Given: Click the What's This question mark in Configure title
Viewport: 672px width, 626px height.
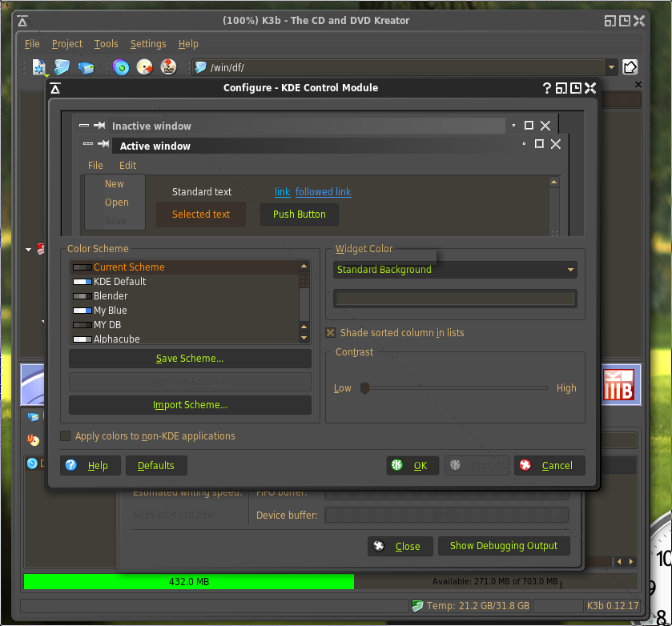Looking at the screenshot, I should tap(546, 88).
